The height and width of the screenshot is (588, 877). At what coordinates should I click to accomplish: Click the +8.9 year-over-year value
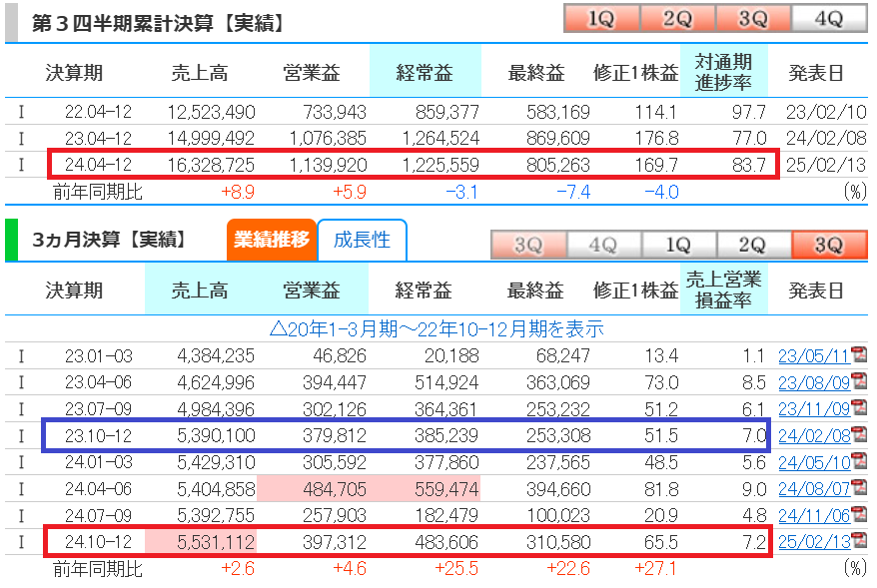click(238, 192)
